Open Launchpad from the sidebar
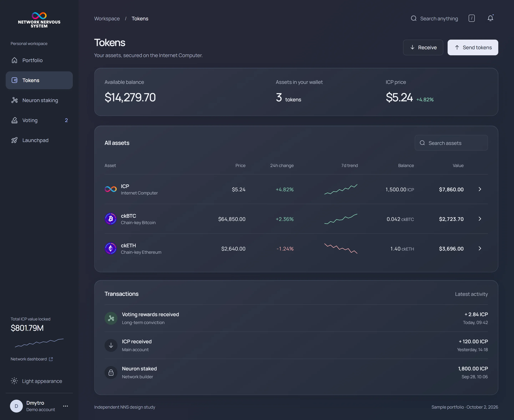 point(39,140)
